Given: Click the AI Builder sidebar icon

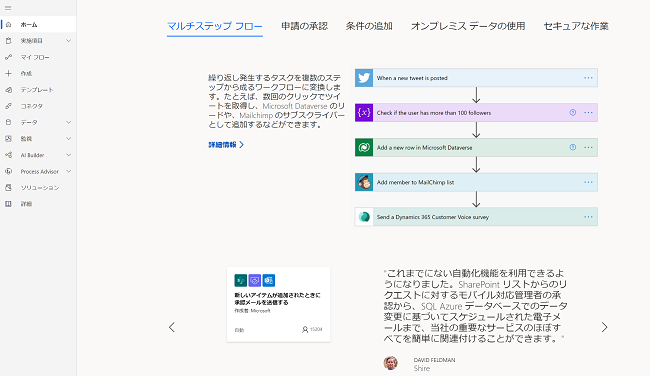Looking at the screenshot, I should click(8, 155).
